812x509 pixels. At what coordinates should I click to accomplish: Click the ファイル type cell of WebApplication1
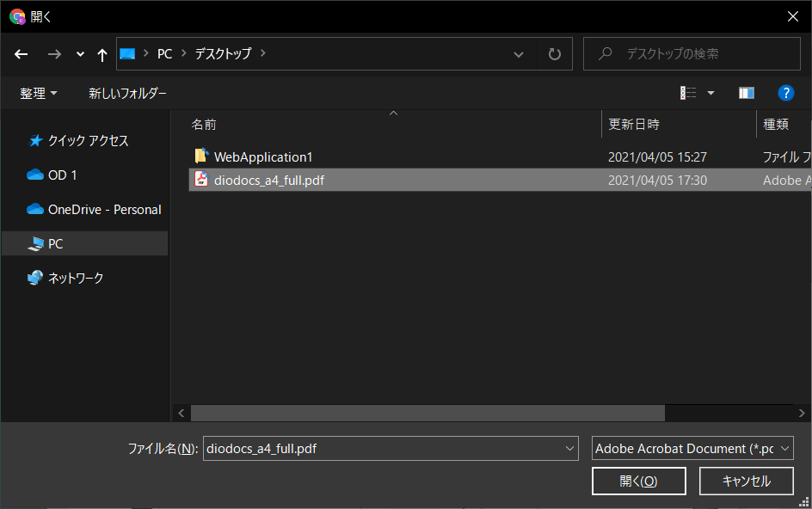[x=786, y=156]
